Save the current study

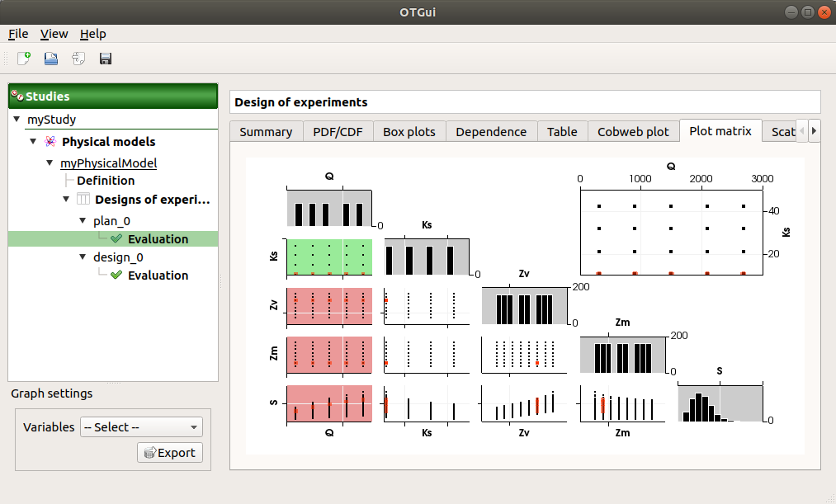tap(104, 59)
